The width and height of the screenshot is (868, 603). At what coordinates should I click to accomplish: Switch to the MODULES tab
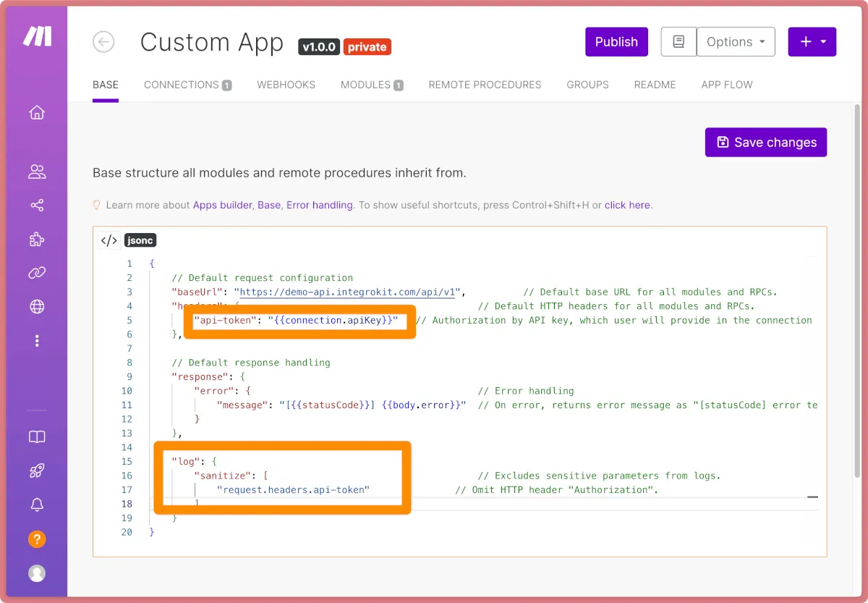(x=372, y=85)
